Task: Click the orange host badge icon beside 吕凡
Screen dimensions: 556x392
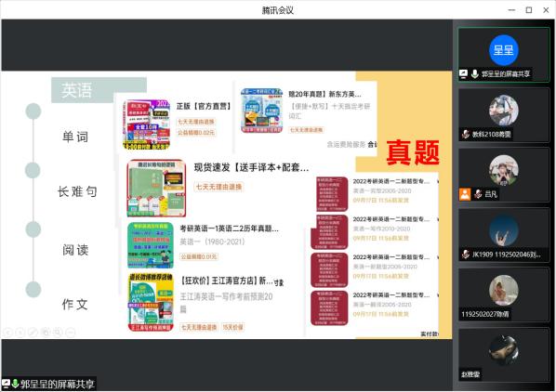Action: click(465, 194)
